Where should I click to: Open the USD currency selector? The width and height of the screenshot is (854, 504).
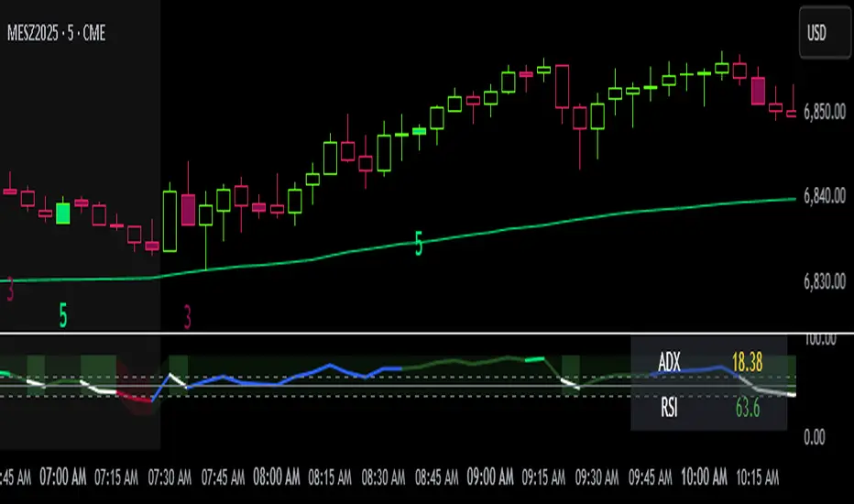(x=824, y=33)
